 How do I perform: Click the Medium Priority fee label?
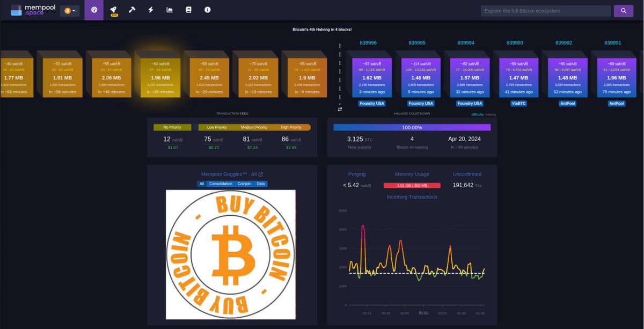point(254,127)
